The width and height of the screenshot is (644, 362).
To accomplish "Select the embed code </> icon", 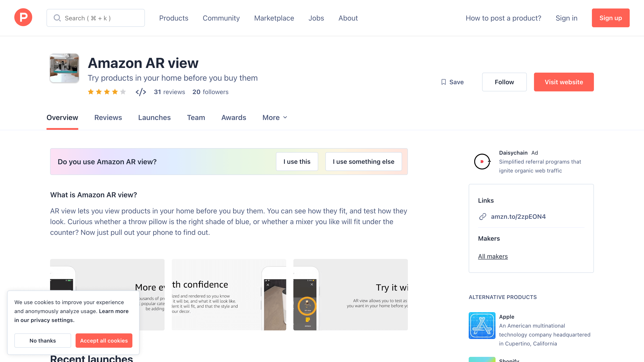I will point(141,92).
